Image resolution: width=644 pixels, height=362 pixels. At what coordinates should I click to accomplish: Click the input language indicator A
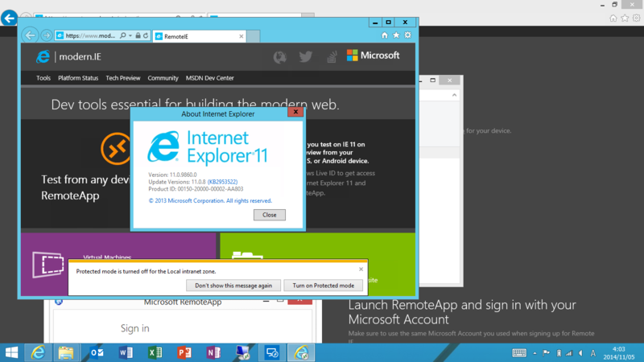click(x=593, y=353)
